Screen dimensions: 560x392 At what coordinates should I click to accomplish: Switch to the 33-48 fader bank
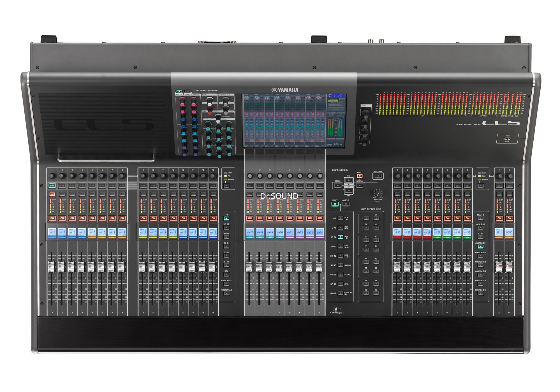pos(226,237)
